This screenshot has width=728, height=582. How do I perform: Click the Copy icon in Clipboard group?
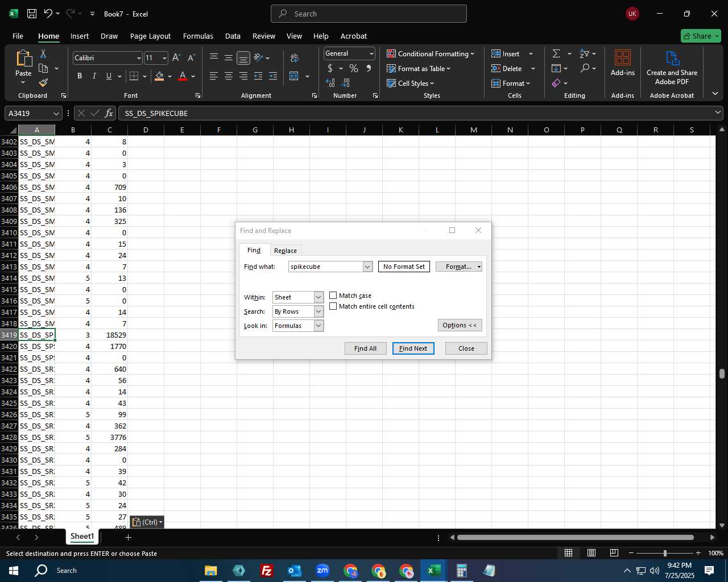[x=43, y=68]
